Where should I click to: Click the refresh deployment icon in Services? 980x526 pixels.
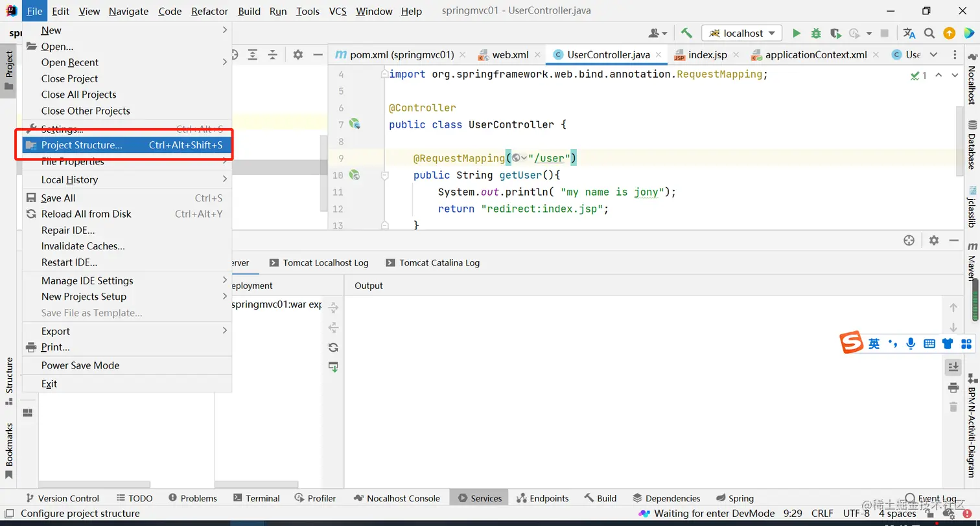(333, 347)
